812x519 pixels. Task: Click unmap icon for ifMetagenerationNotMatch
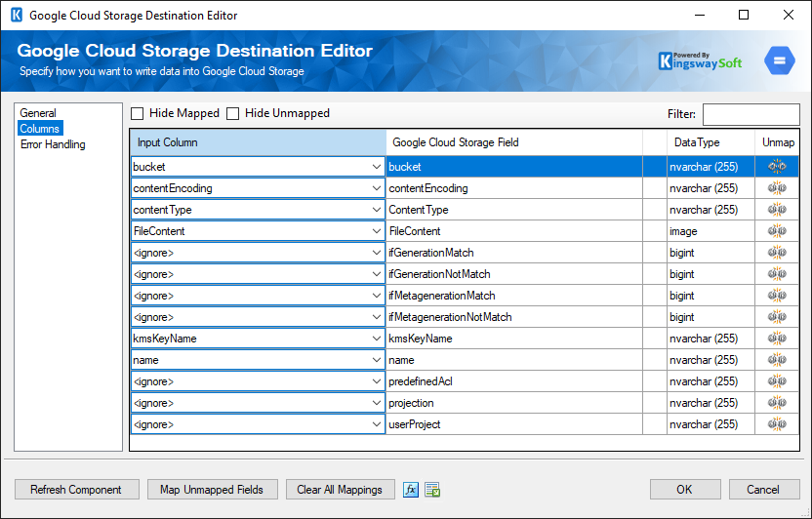777,317
